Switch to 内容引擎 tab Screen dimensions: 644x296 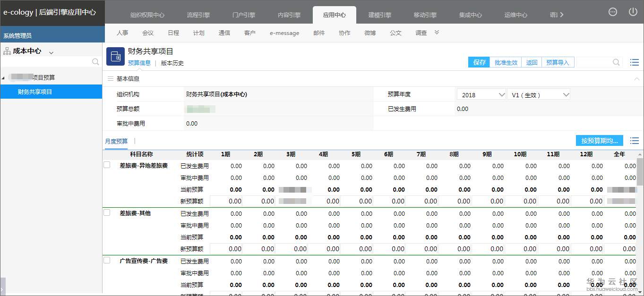pos(289,15)
